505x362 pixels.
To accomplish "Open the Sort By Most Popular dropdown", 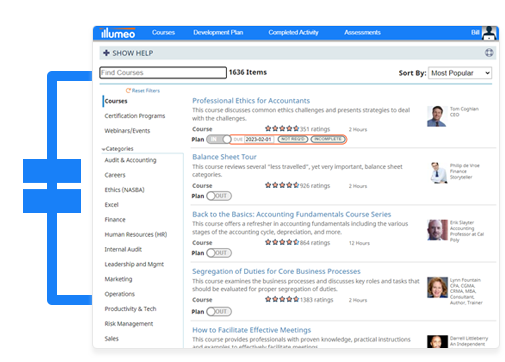I will click(460, 73).
